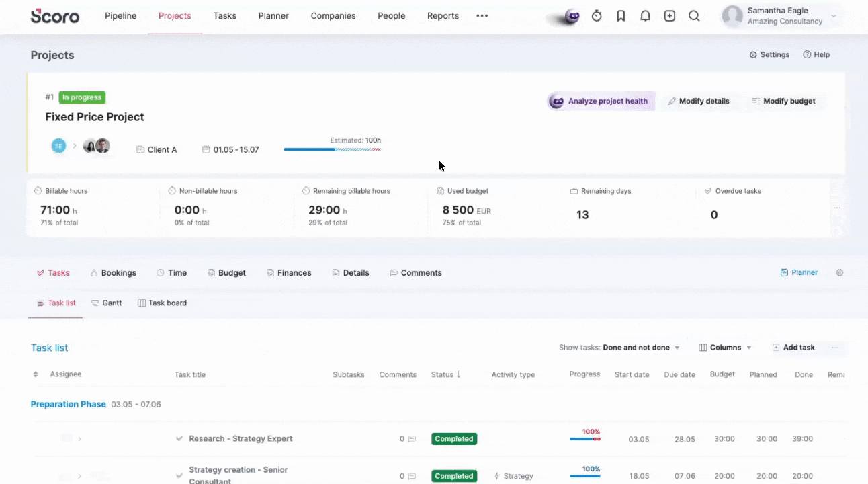Screen dimensions: 868x484
Task: Open the metrics row options (three dots)
Action: [x=836, y=208]
